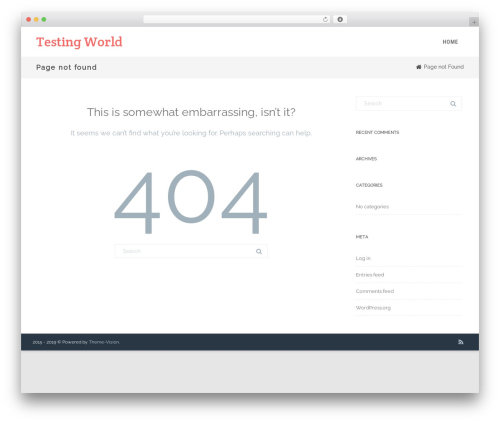Open the Comments feed link

[x=375, y=291]
